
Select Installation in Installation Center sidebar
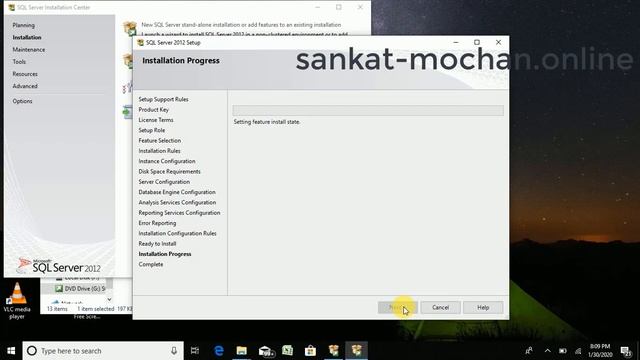27,38
